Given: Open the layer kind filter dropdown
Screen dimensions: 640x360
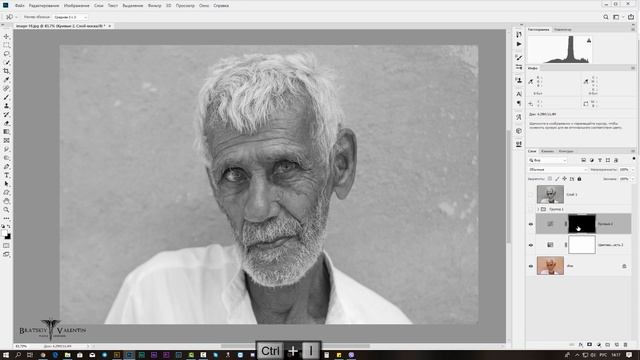Looking at the screenshot, I should (548, 160).
